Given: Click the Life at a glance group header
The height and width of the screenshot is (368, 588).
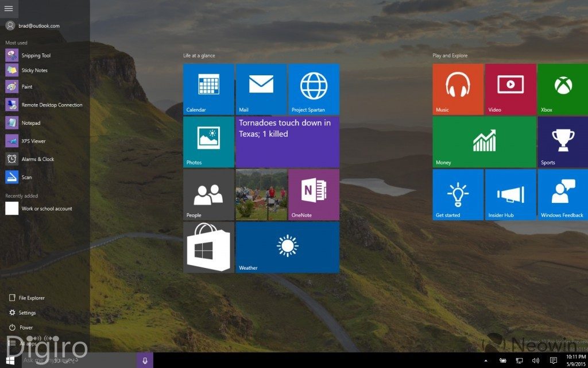Looking at the screenshot, I should [199, 56].
